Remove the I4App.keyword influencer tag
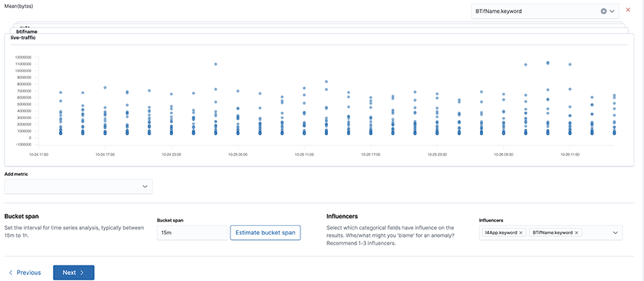 coord(521,233)
